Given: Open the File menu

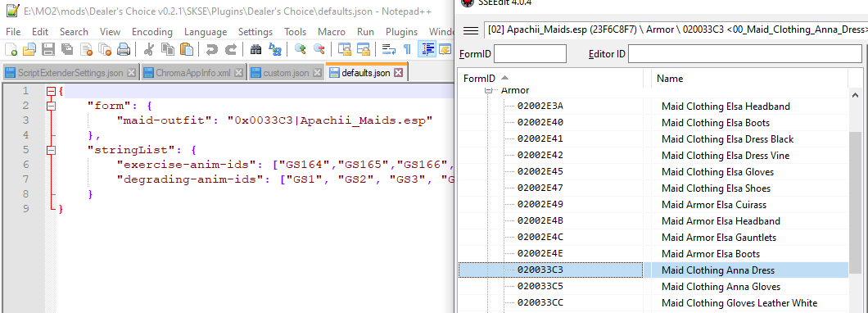Looking at the screenshot, I should [x=13, y=32].
